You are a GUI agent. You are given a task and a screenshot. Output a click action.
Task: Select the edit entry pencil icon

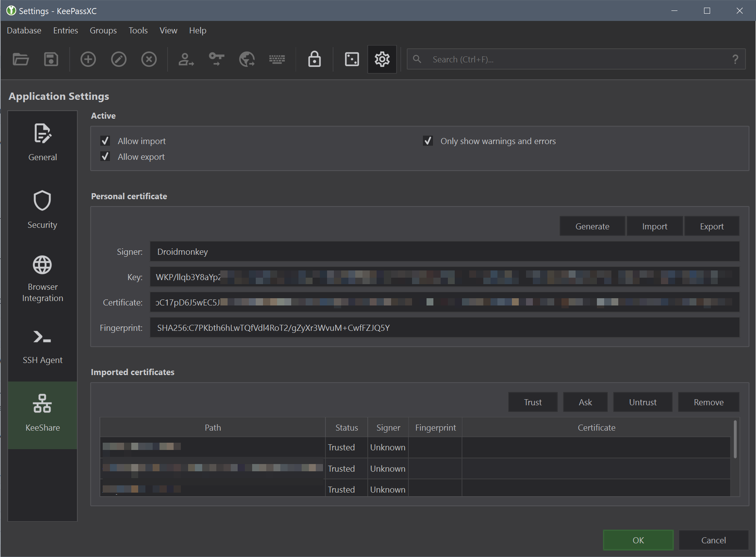tap(118, 59)
